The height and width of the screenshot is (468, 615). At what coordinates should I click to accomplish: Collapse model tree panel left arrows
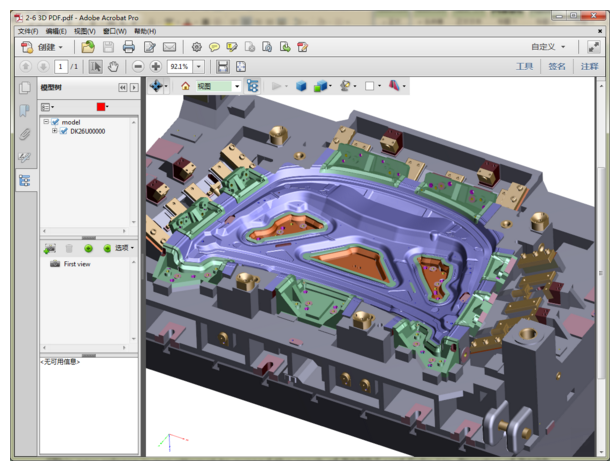click(123, 87)
